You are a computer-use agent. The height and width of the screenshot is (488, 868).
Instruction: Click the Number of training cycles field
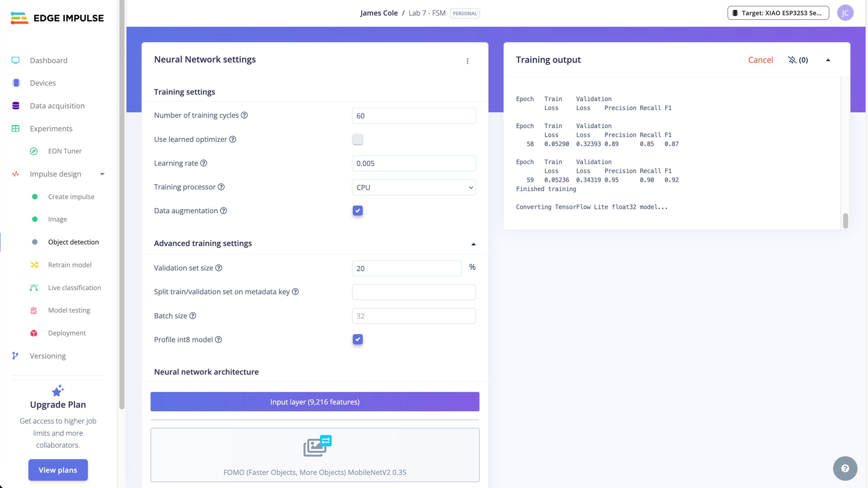point(413,116)
